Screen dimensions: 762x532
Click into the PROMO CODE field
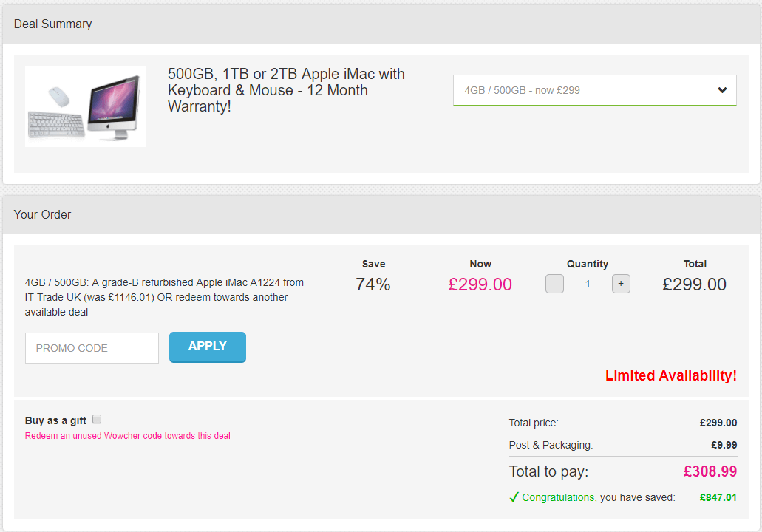92,348
